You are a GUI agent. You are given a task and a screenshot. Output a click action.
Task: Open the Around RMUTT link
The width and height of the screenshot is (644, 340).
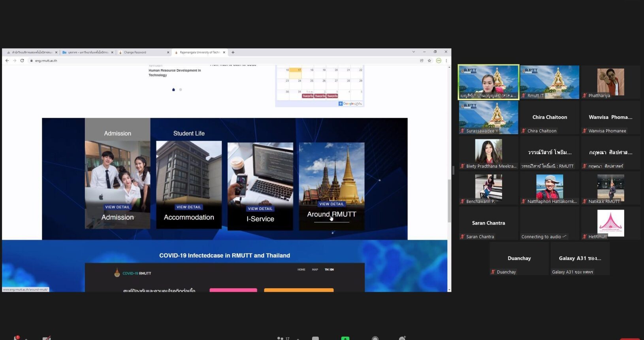(331, 214)
